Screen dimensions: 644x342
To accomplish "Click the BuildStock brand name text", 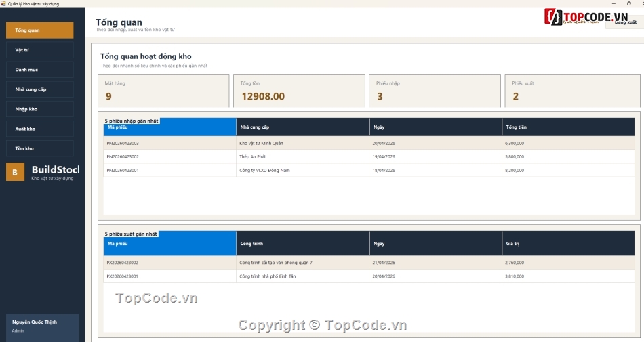I will (56, 170).
